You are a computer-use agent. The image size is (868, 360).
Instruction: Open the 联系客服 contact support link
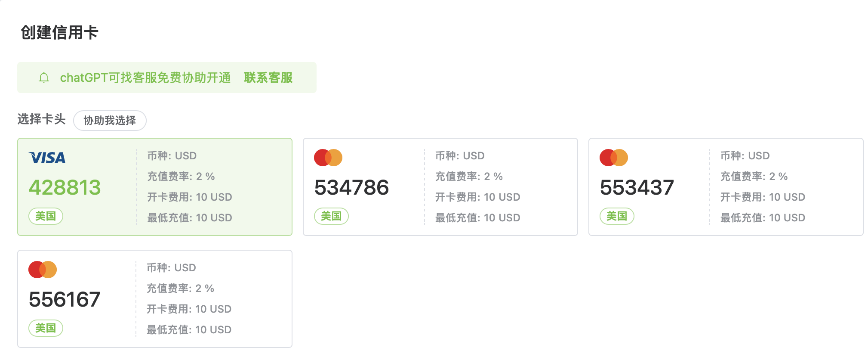[x=268, y=78]
